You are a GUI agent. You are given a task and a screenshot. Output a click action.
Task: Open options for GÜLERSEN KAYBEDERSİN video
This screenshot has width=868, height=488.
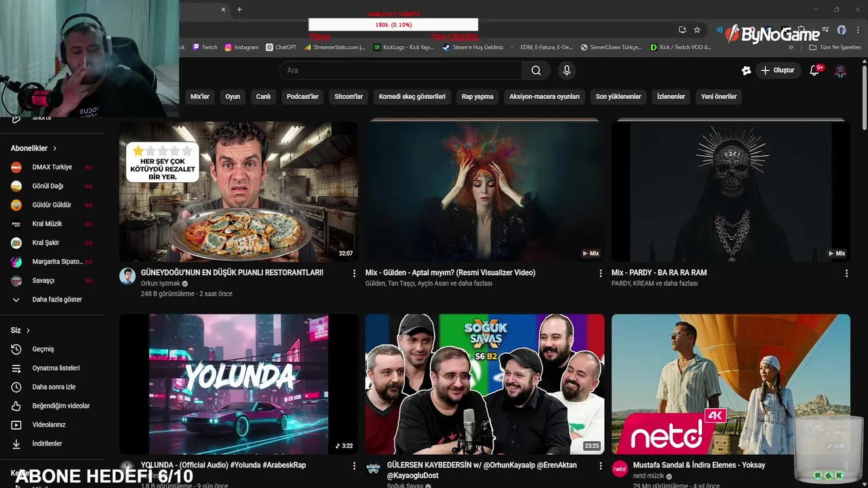click(600, 466)
